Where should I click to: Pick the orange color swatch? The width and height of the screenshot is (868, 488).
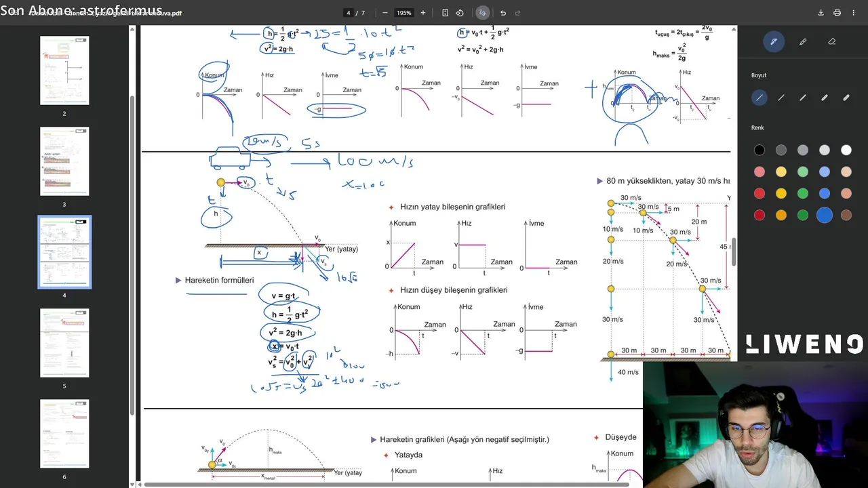coord(781,216)
